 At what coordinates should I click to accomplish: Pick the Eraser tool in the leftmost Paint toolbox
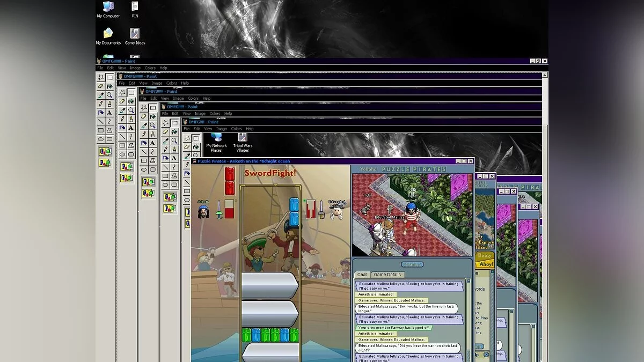(100, 86)
